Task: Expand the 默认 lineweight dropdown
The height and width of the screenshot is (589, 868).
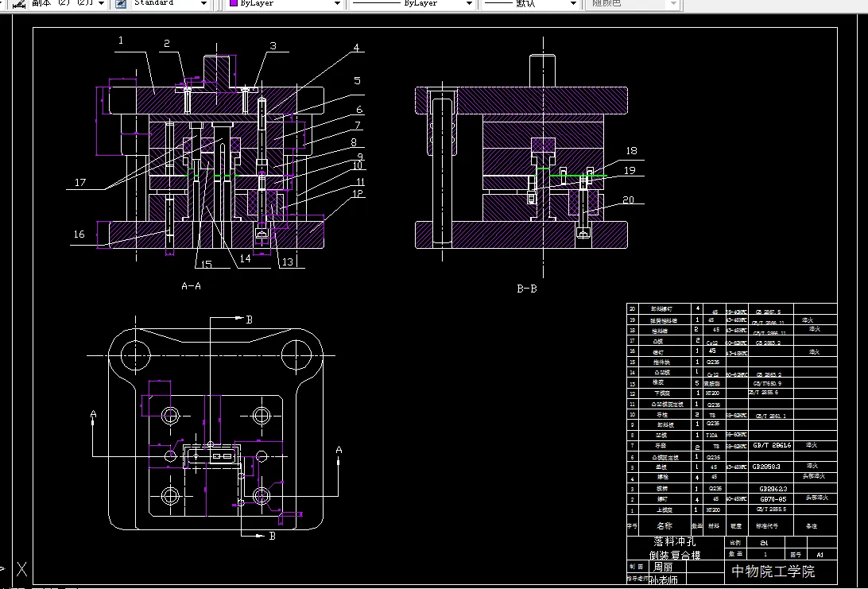Action: 573,3
